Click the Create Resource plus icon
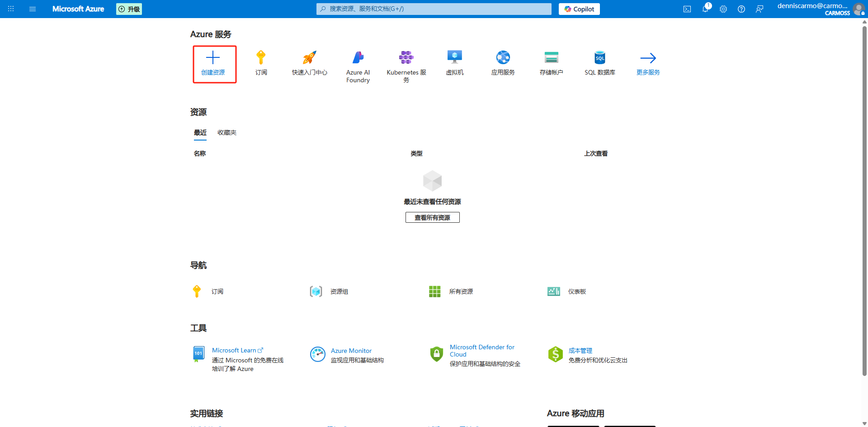868x427 pixels. 212,58
